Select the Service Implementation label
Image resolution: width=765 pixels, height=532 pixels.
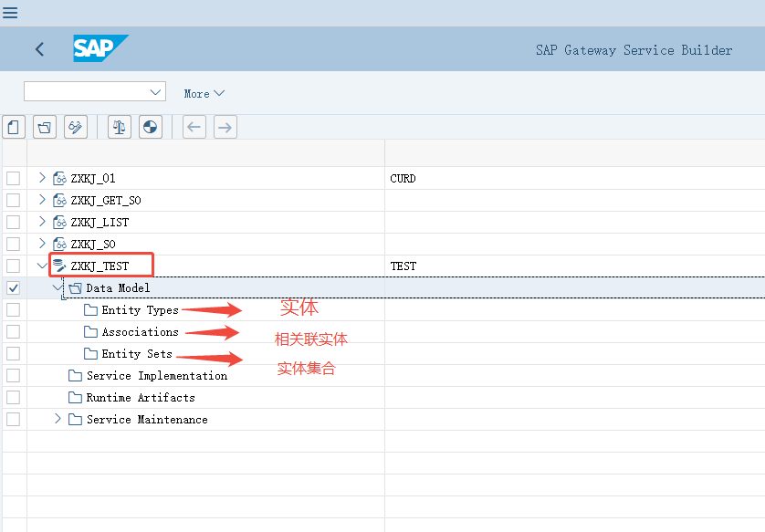[x=157, y=375]
